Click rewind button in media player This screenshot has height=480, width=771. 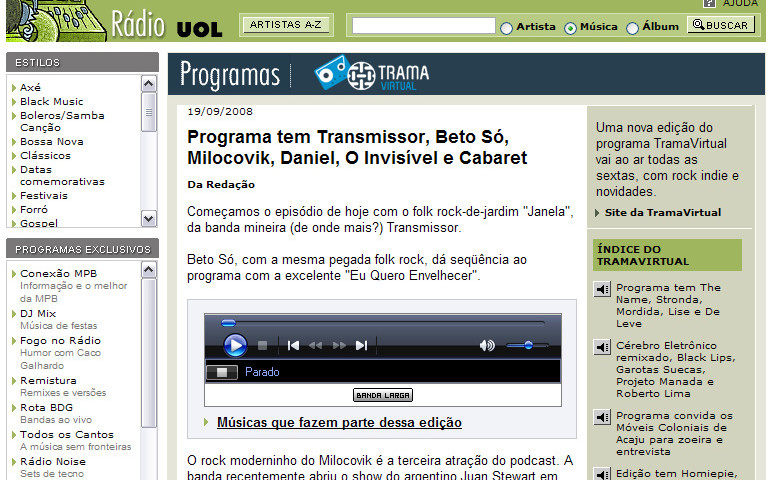(316, 346)
